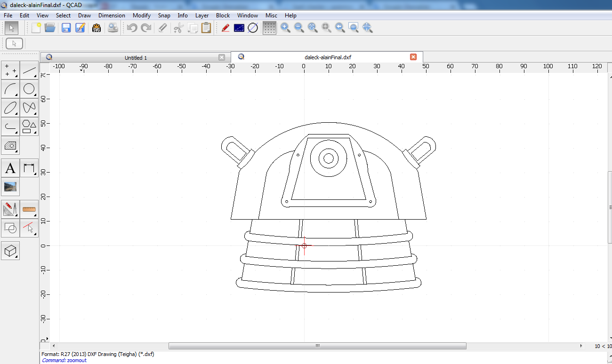Open the measuring ruler tools icon
This screenshot has width=612, height=364.
(29, 209)
